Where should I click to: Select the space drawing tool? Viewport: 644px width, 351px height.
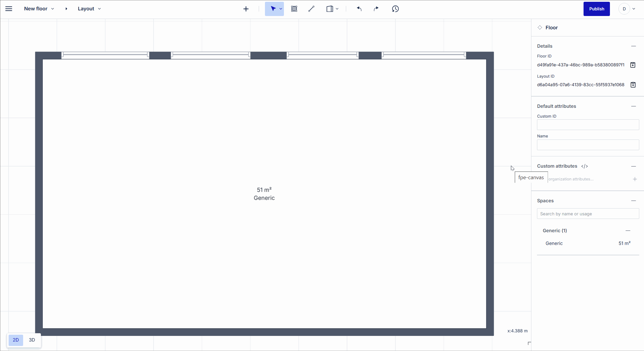click(294, 9)
